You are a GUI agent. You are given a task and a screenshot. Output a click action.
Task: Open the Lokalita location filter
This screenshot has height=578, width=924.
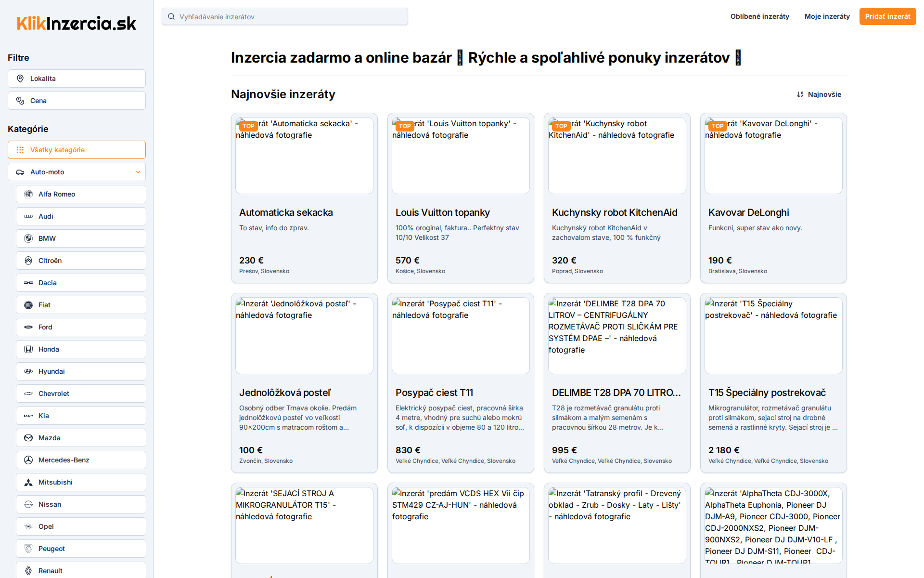[x=77, y=79]
